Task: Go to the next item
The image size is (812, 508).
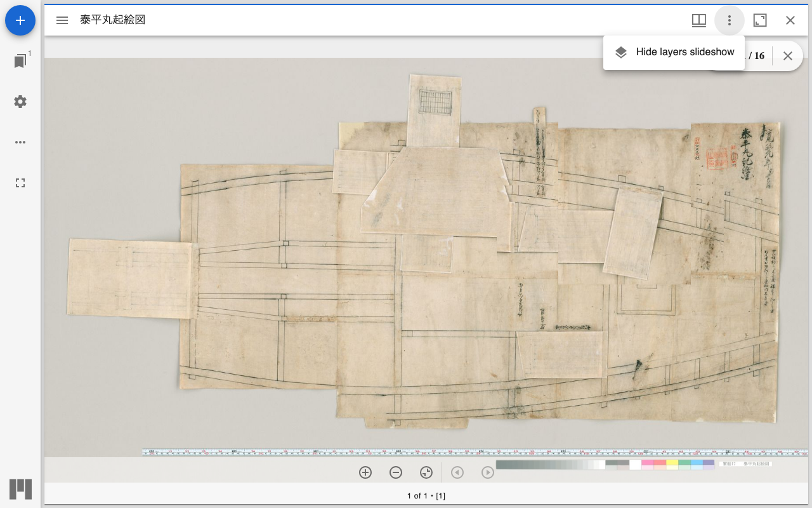Action: (488, 472)
